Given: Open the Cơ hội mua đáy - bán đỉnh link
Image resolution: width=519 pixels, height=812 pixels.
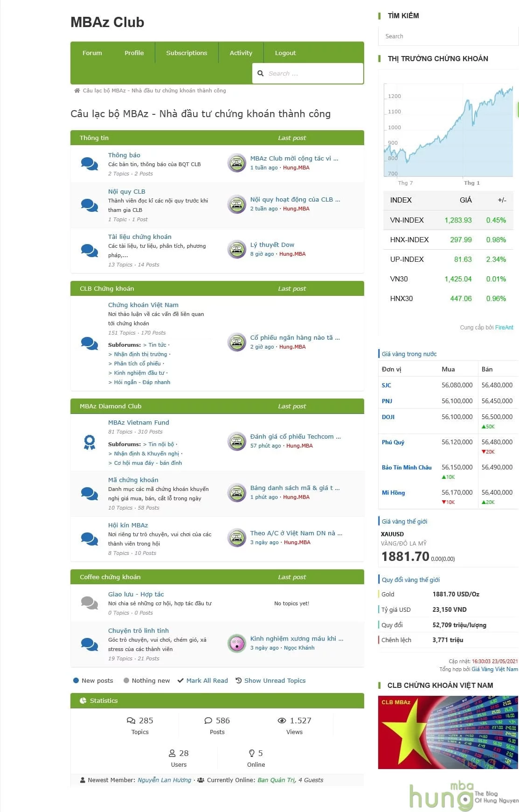Looking at the screenshot, I should click(148, 463).
